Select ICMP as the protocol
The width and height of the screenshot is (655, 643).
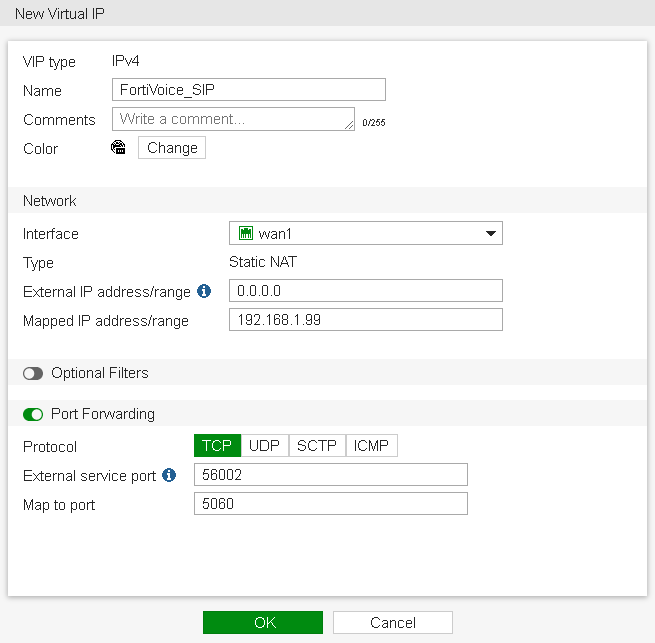coord(372,446)
